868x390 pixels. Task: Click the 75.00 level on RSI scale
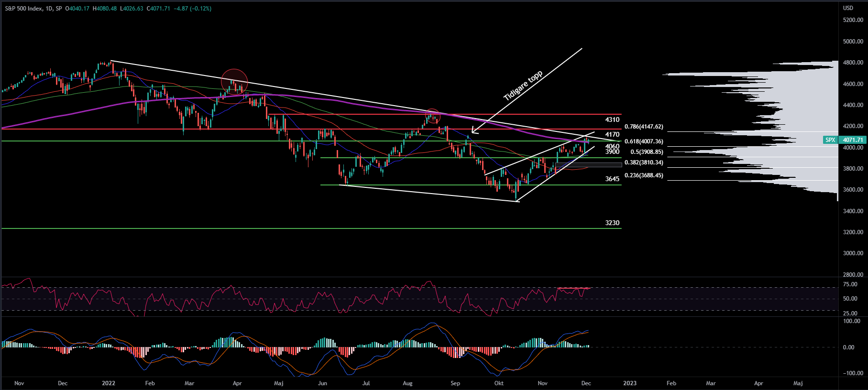[x=850, y=284]
